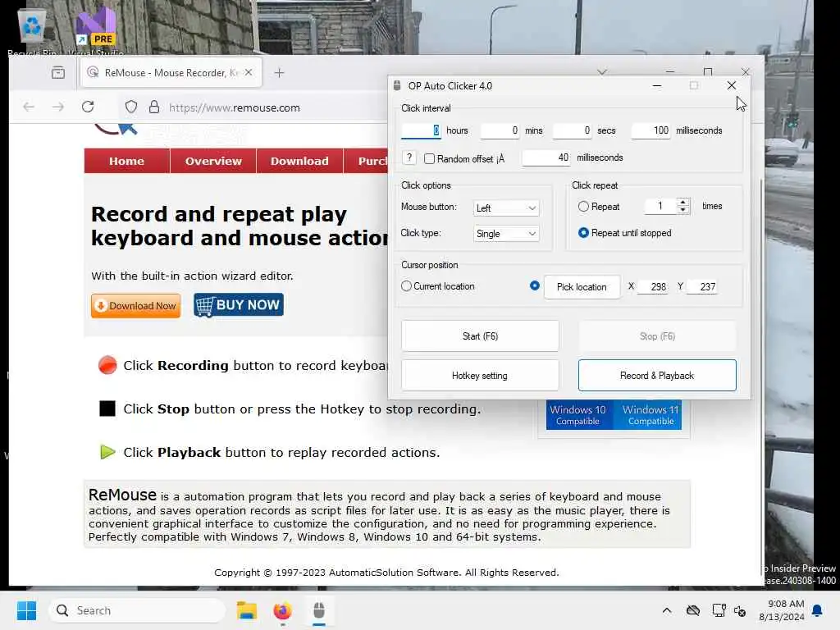Image resolution: width=840 pixels, height=630 pixels.
Task: Click the taskbar Search box
Action: [137, 610]
